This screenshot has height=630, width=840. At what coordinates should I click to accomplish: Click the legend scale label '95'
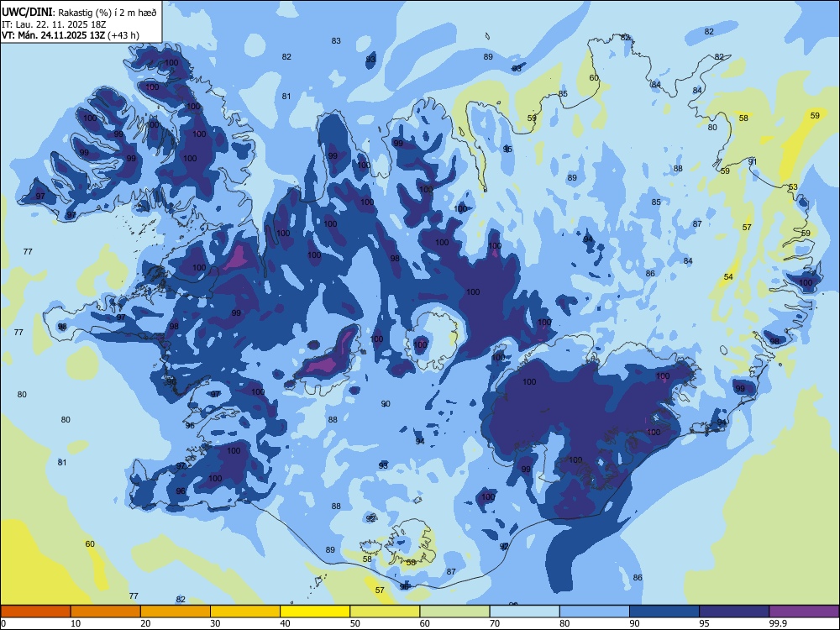pos(705,623)
